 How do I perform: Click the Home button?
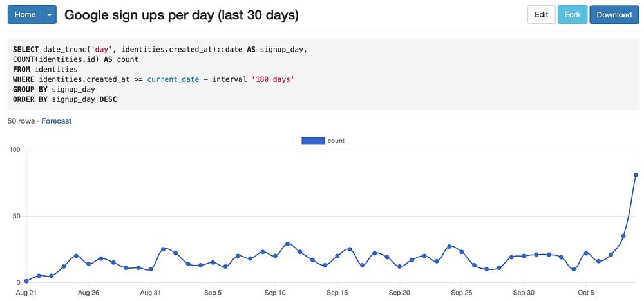[x=25, y=14]
